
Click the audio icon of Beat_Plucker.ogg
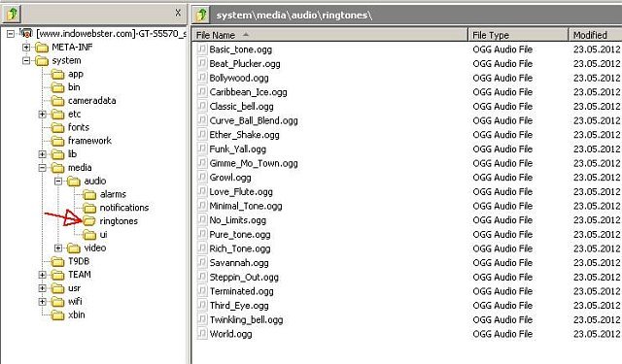coord(202,63)
